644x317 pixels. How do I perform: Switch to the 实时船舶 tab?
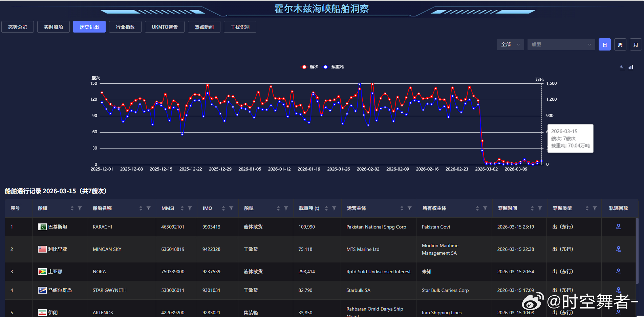(x=53, y=27)
